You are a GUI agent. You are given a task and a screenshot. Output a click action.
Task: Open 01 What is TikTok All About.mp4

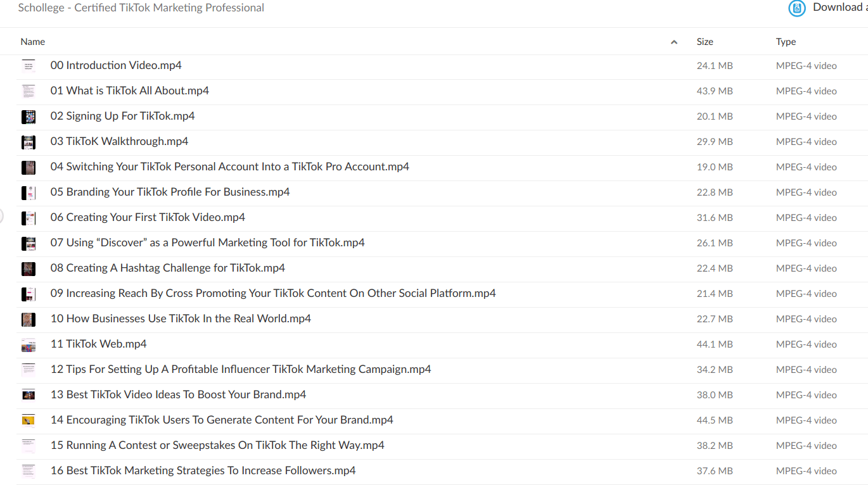(x=129, y=91)
